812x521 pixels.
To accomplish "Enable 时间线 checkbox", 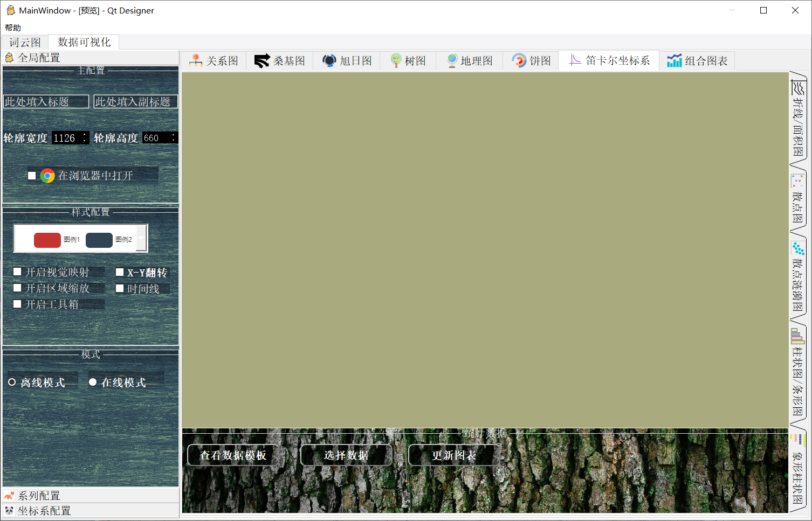I will 120,288.
